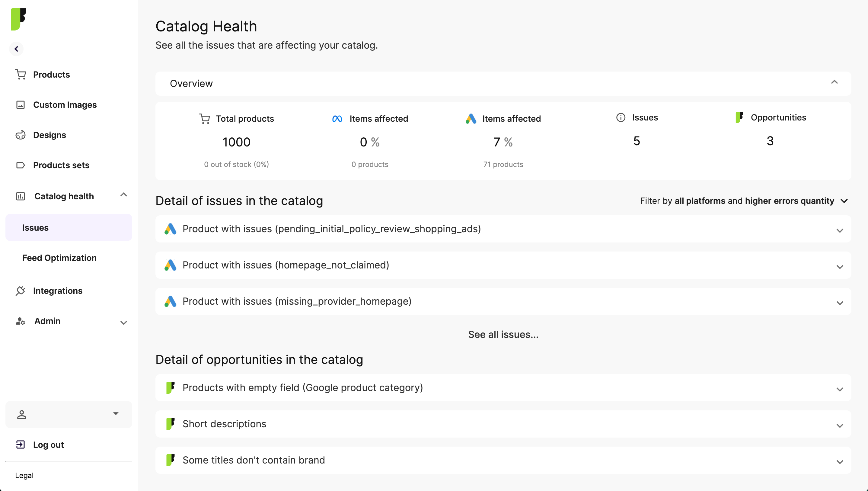Image resolution: width=868 pixels, height=491 pixels.
Task: Open the Feed Optimization page
Action: point(59,258)
